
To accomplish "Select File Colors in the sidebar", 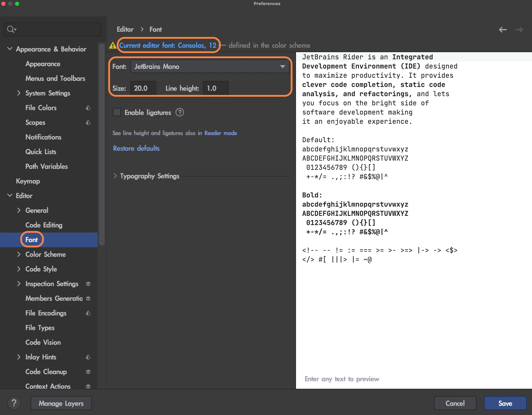I will 41,108.
